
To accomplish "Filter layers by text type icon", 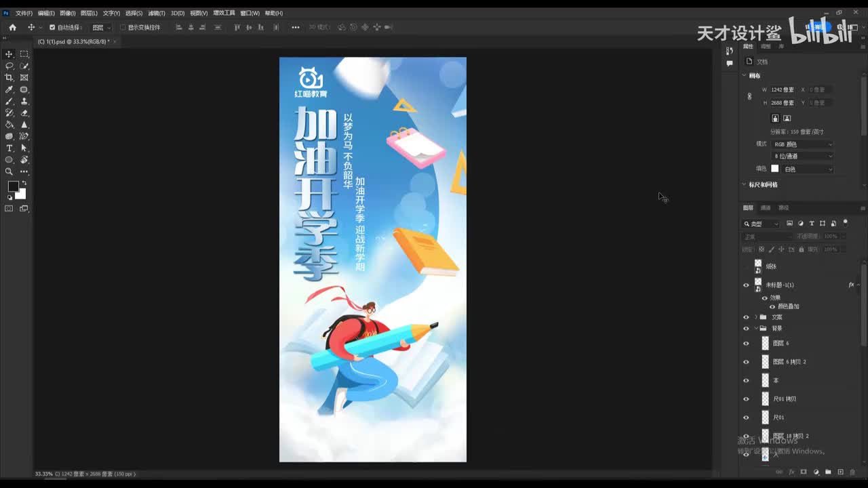I will tap(812, 223).
